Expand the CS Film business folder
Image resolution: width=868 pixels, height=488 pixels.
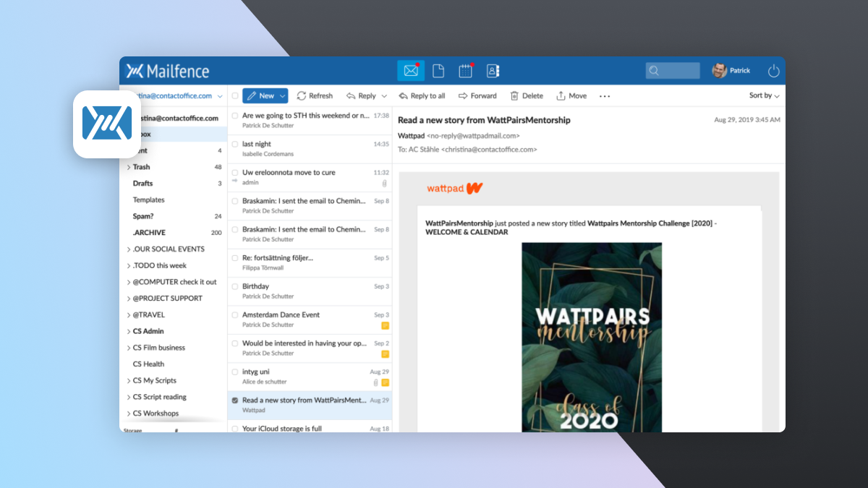coord(129,348)
